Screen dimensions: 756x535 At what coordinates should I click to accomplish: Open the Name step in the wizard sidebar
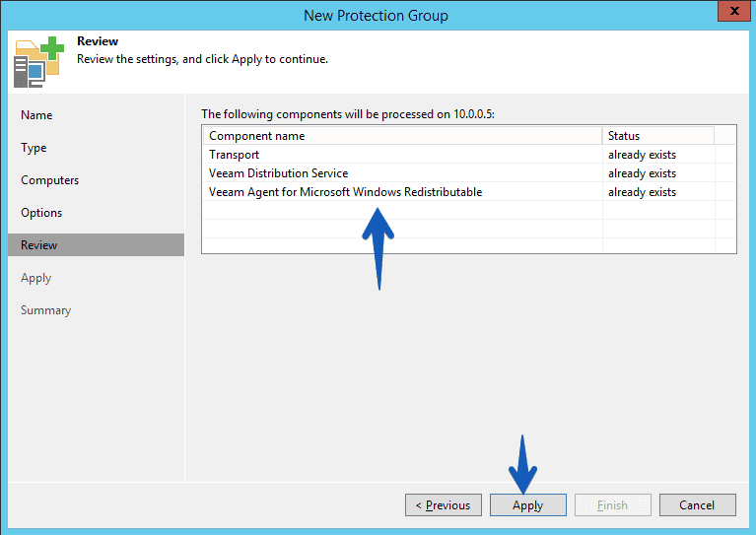pos(36,115)
